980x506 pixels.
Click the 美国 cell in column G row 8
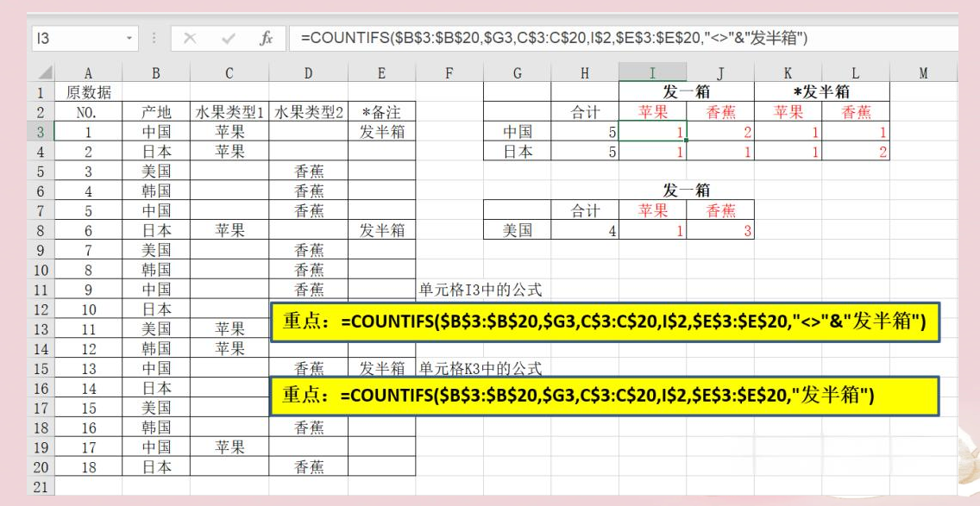point(517,230)
